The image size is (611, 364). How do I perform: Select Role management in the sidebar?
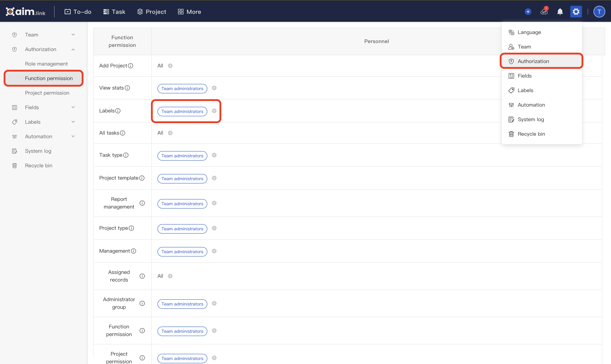(x=46, y=64)
